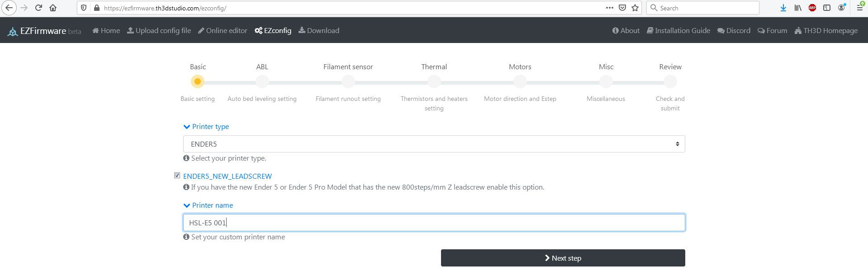Collapse the Printer name section
The height and width of the screenshot is (276, 868).
(208, 205)
